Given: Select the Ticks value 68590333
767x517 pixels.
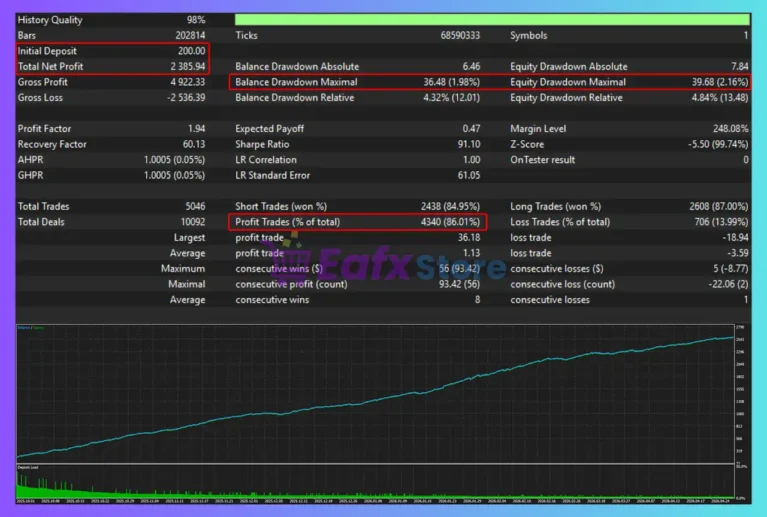Looking at the screenshot, I should tap(460, 36).
